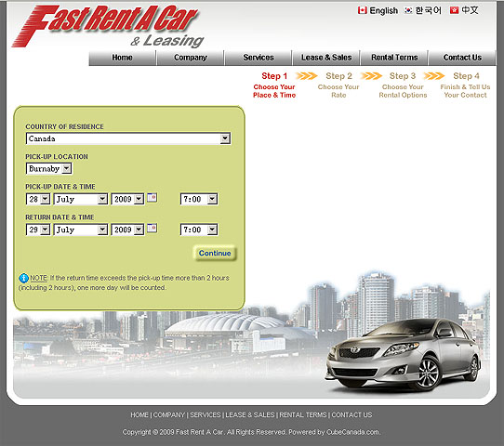Open the return year dropdown
This screenshot has width=504, height=446.
pyautogui.click(x=127, y=230)
